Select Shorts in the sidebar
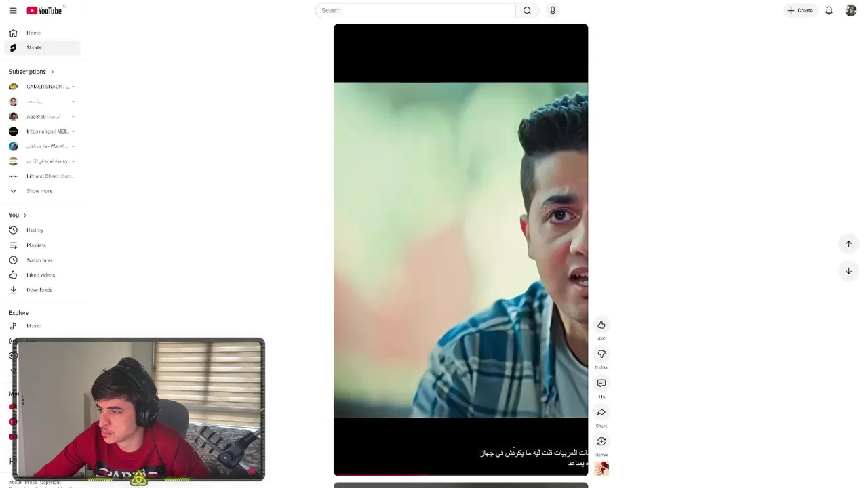Image resolution: width=868 pixels, height=488 pixels. (x=42, y=47)
